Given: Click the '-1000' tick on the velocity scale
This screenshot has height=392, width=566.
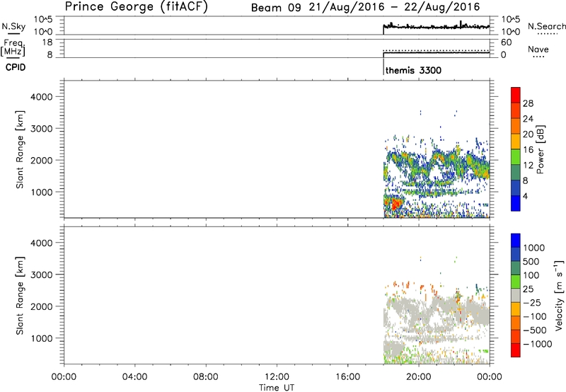Looking at the screenshot, I should click(x=537, y=344).
